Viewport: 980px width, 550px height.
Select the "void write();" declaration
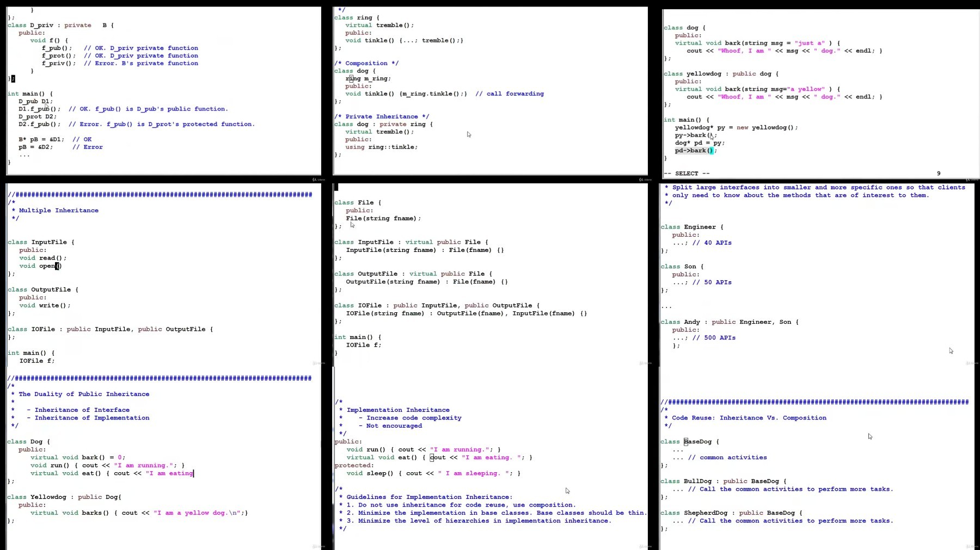tap(45, 305)
